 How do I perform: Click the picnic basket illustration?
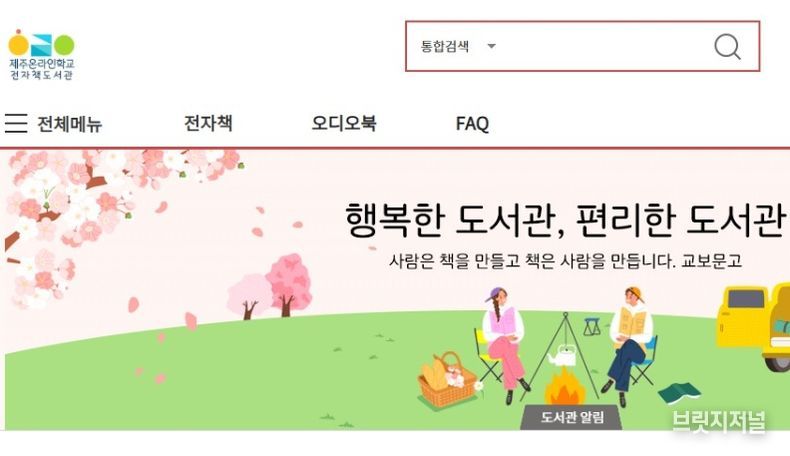pos(447,380)
